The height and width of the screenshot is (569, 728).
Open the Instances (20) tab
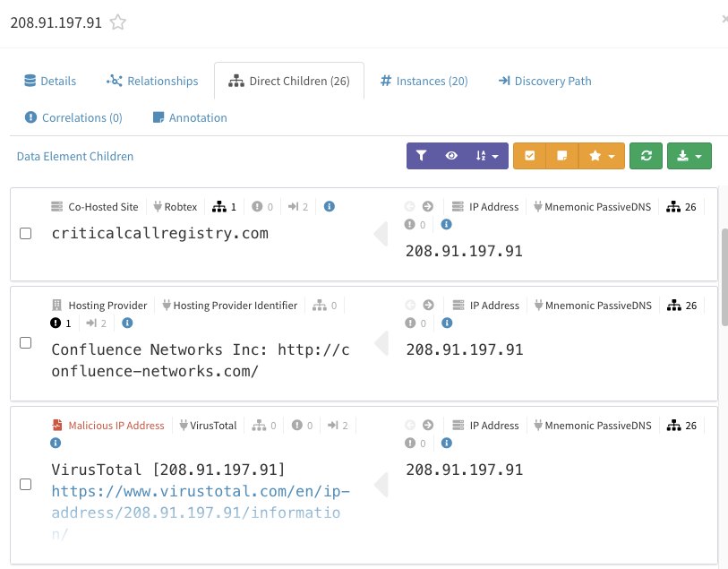point(424,81)
